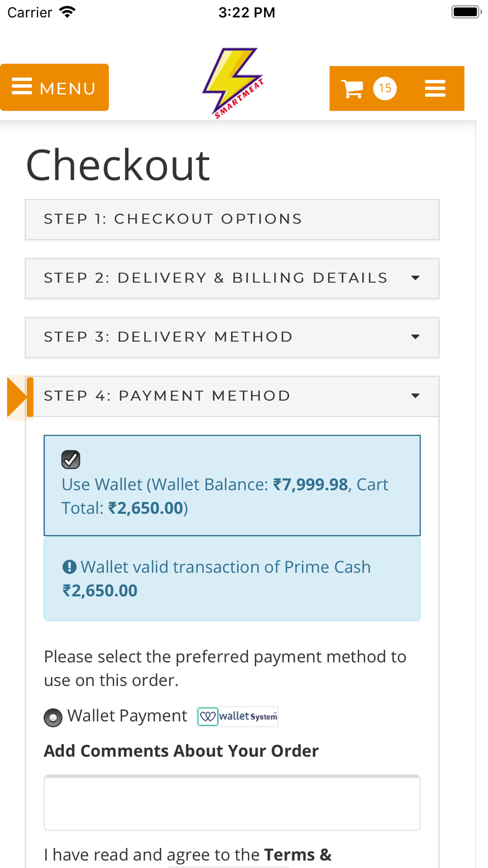Open Step 2: Delivery & Billing Details header

[232, 278]
